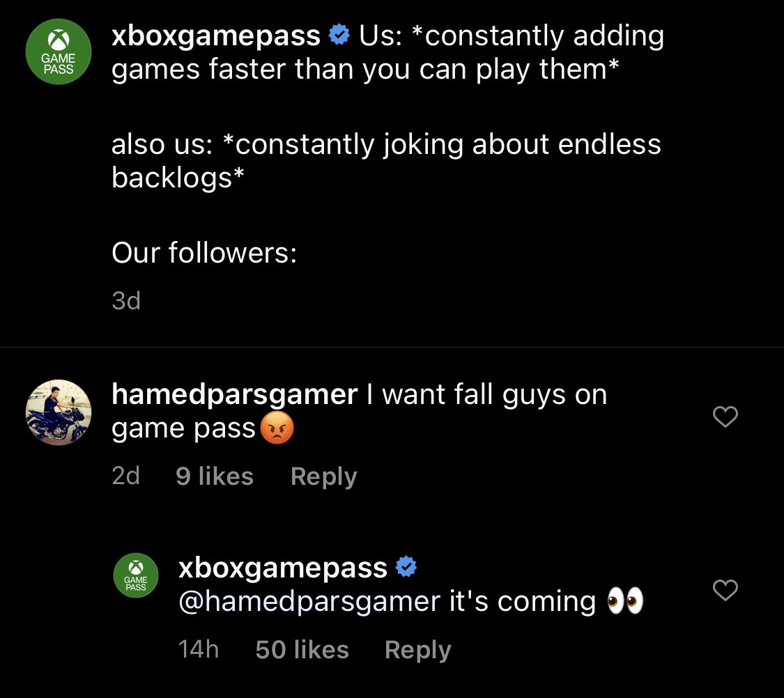Tap the 14h timestamp on the reply
The width and height of the screenshot is (784, 698).
click(199, 650)
